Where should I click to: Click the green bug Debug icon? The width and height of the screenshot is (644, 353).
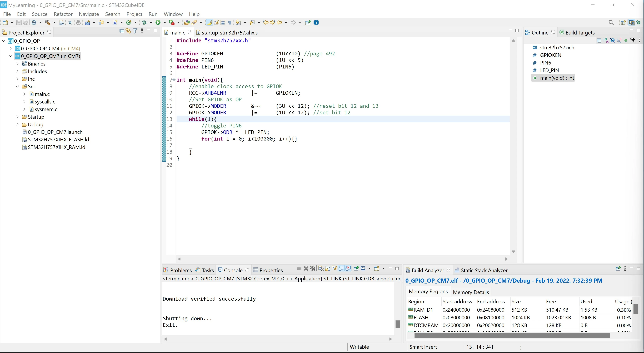click(x=144, y=22)
